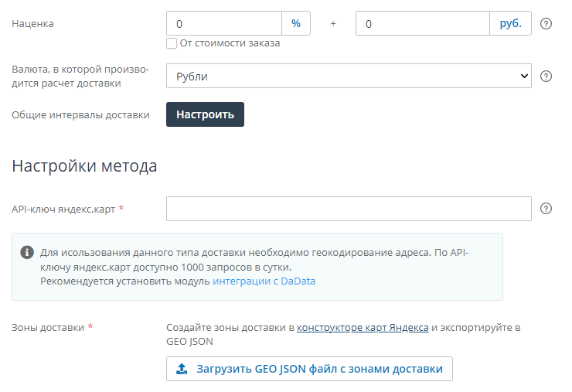Focus the API-ключ яндекс.карт input field

[348, 209]
